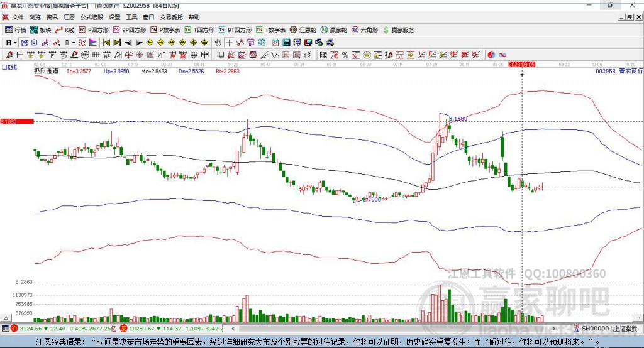Click the bottom horizontal scrollbar track
This screenshot has width=644, height=348.
pyautogui.click(x=394, y=329)
